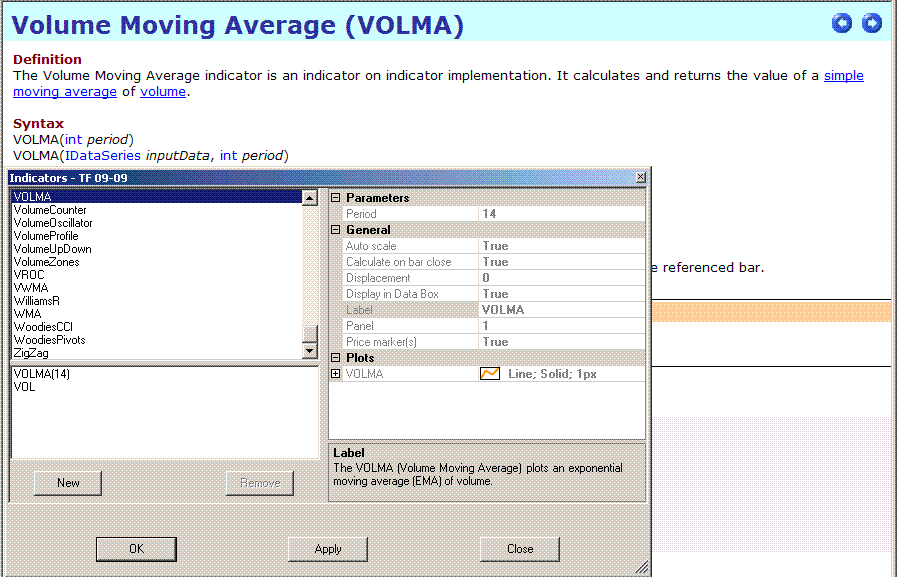The image size is (897, 577).
Task: Select VolumeZones in the list
Action: (157, 262)
